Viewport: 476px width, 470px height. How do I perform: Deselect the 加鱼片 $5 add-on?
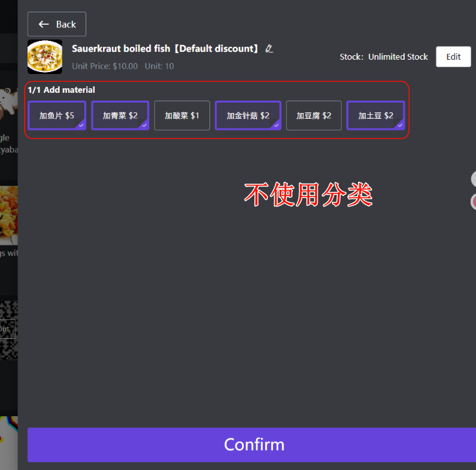click(x=57, y=116)
